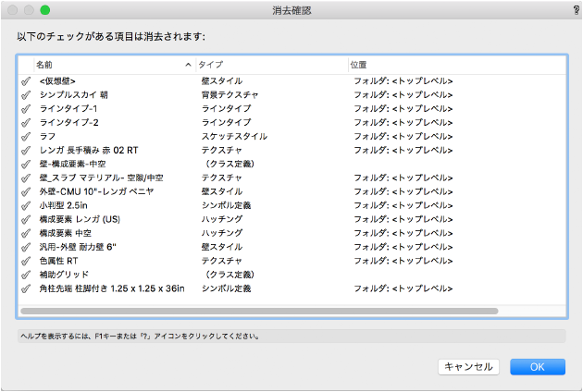
Task: Toggle checkmark for ラインタイプ-1
Action: pos(25,109)
